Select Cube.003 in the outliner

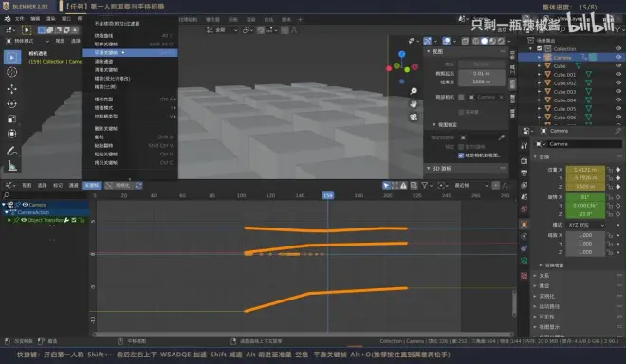(564, 92)
